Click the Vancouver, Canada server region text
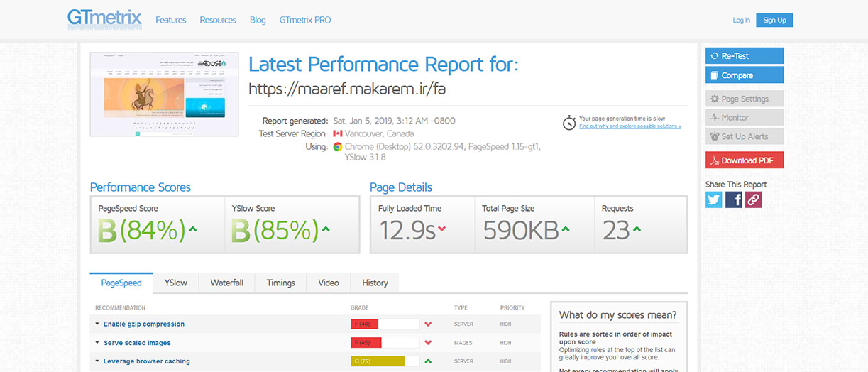The width and height of the screenshot is (868, 372). pos(380,133)
